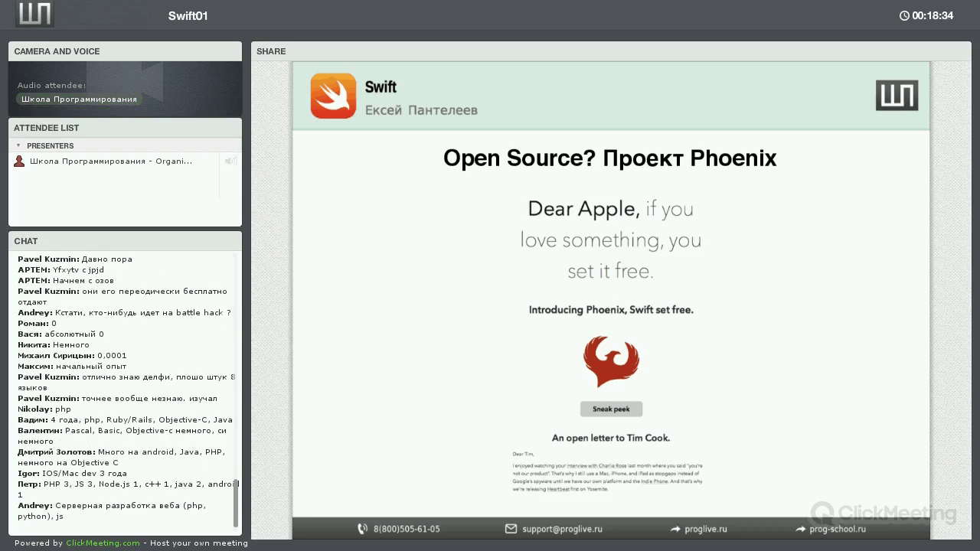980x551 pixels.
Task: Collapse the PRESENTERS group triangle
Action: coord(18,145)
